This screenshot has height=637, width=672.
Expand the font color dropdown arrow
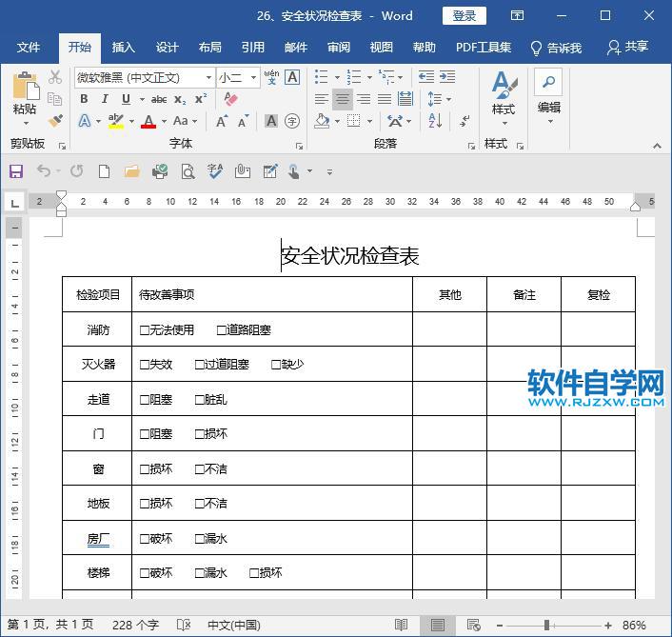(x=164, y=121)
